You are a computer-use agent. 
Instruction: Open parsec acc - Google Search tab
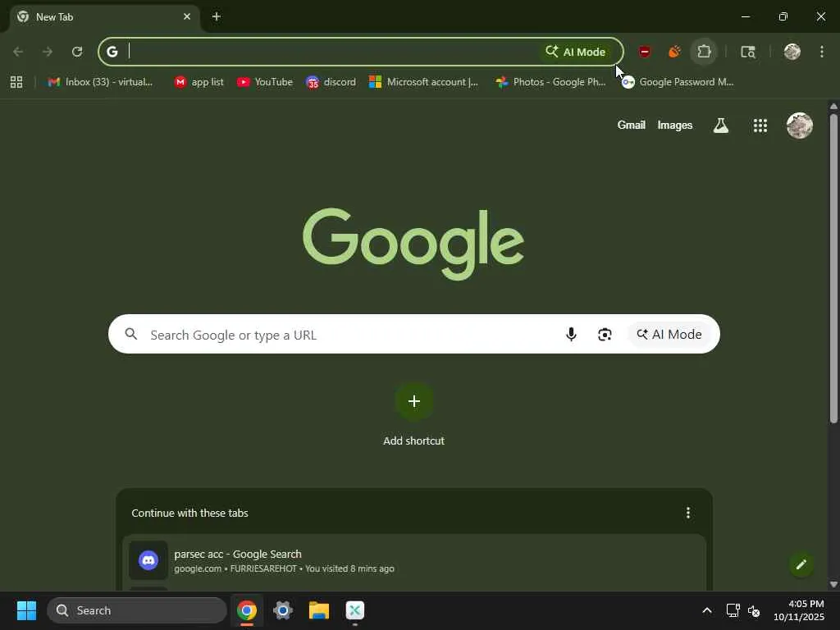[x=413, y=560]
